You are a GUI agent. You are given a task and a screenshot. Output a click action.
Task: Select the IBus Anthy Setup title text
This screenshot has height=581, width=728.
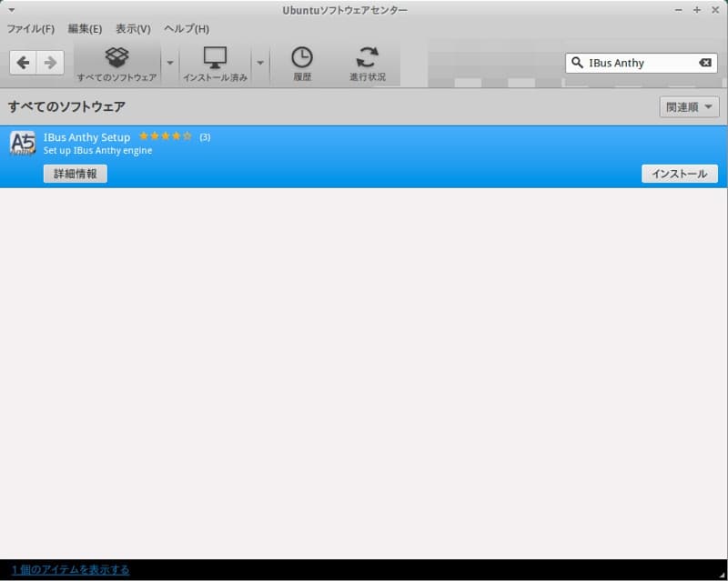click(x=86, y=137)
